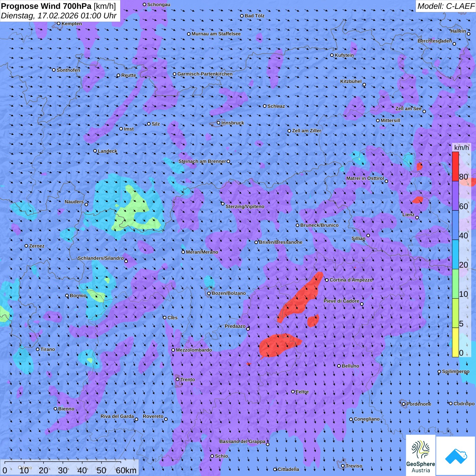Click the Sillian city marker

click(368, 235)
